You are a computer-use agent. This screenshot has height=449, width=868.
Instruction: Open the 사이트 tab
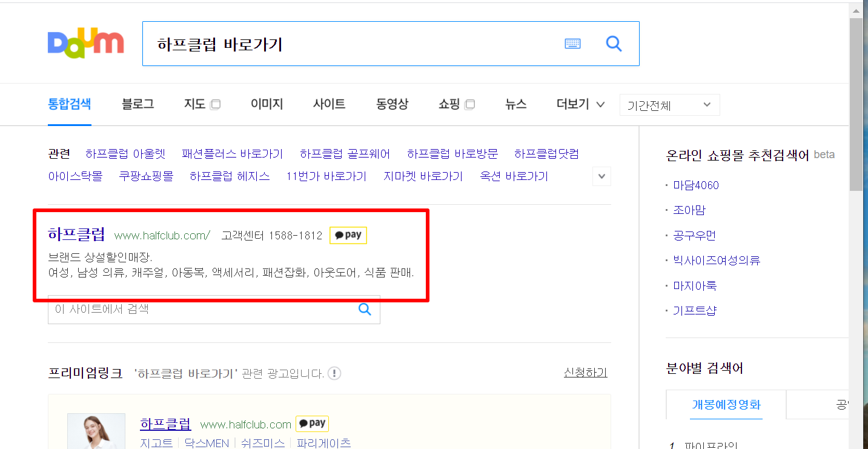330,104
